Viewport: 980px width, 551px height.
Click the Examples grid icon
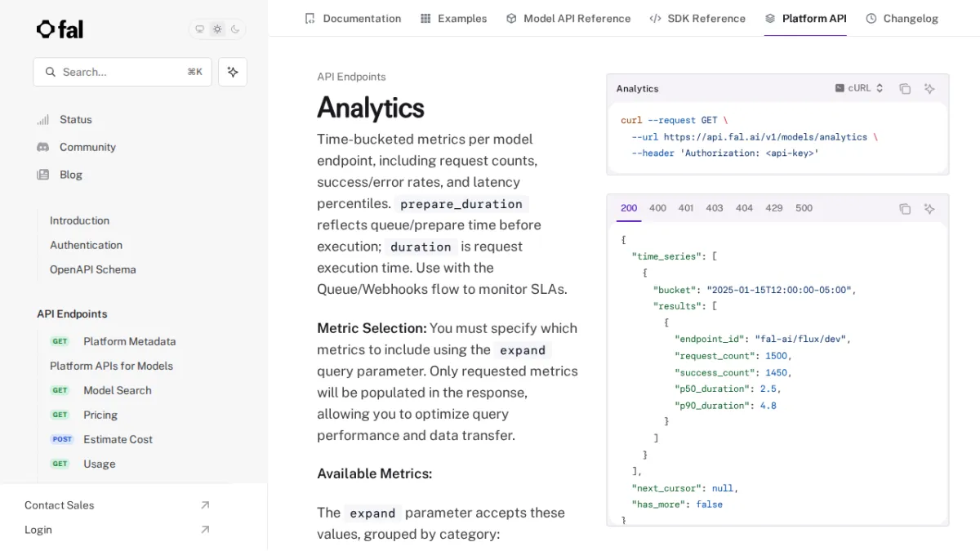point(425,18)
